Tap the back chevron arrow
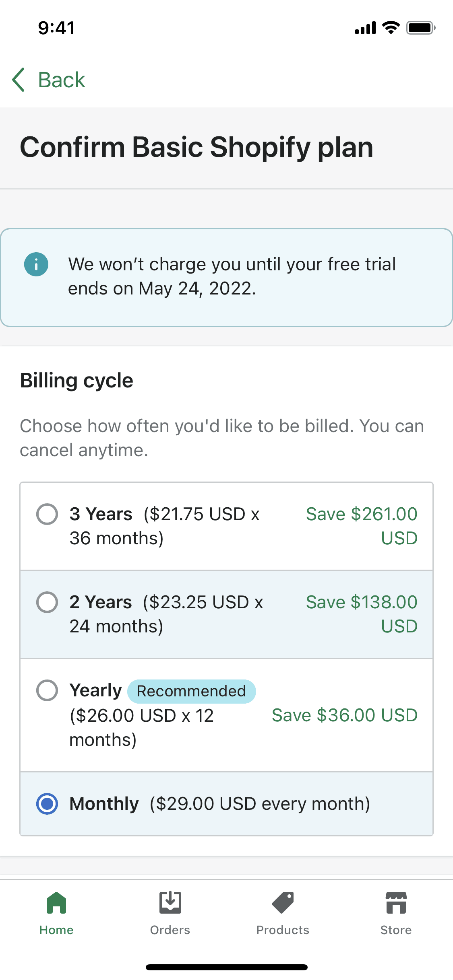453x980 pixels. [19, 80]
